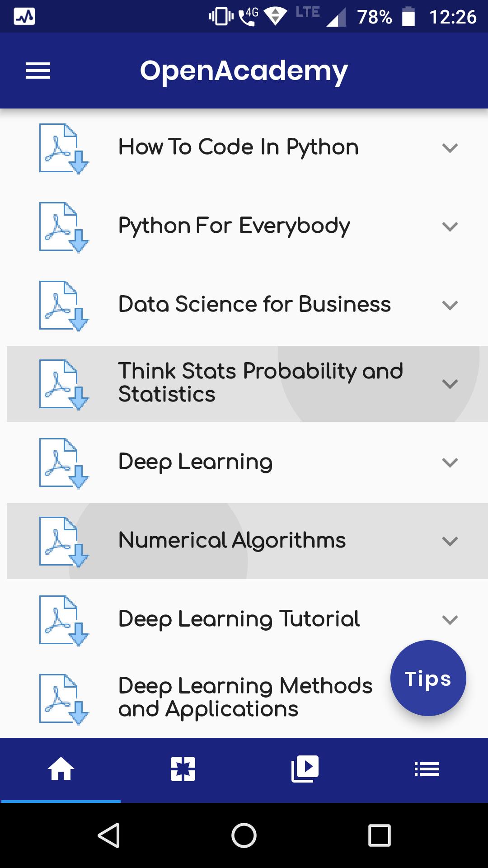Open the video library bottom tab
This screenshot has width=488, height=868.
click(305, 769)
